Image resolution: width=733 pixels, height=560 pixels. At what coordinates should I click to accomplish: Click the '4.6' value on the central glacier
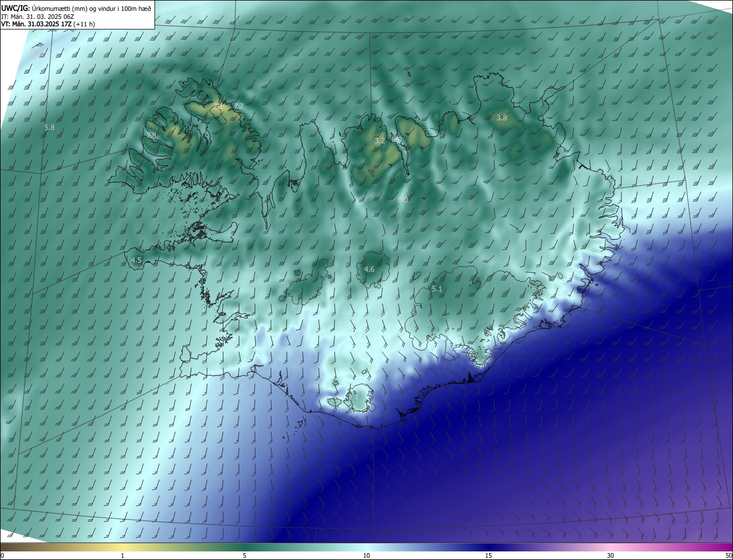coord(369,269)
